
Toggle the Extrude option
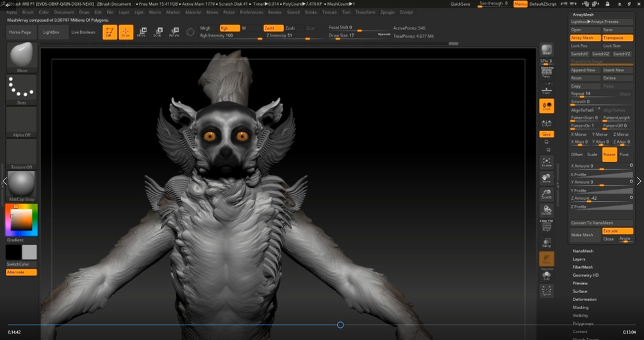pos(618,231)
